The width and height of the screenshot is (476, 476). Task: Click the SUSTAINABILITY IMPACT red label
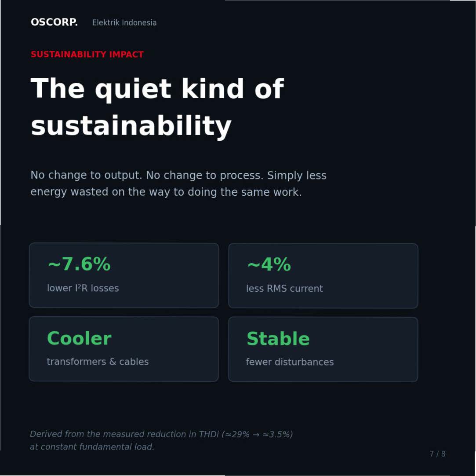pos(87,55)
